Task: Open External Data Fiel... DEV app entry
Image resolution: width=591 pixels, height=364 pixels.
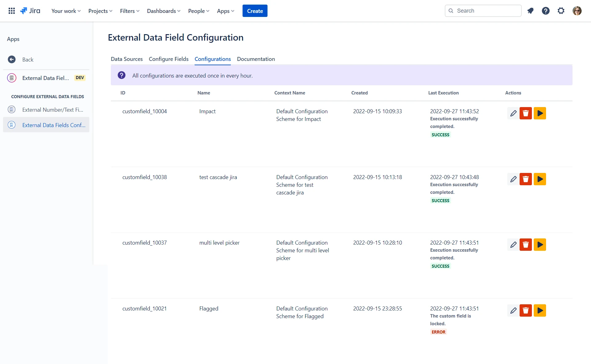Action: [46, 78]
